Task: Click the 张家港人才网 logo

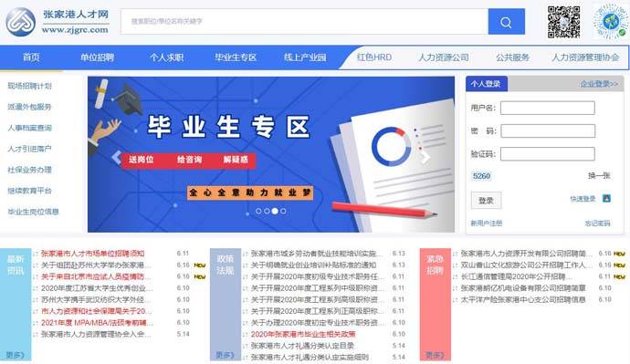Action: [58, 22]
